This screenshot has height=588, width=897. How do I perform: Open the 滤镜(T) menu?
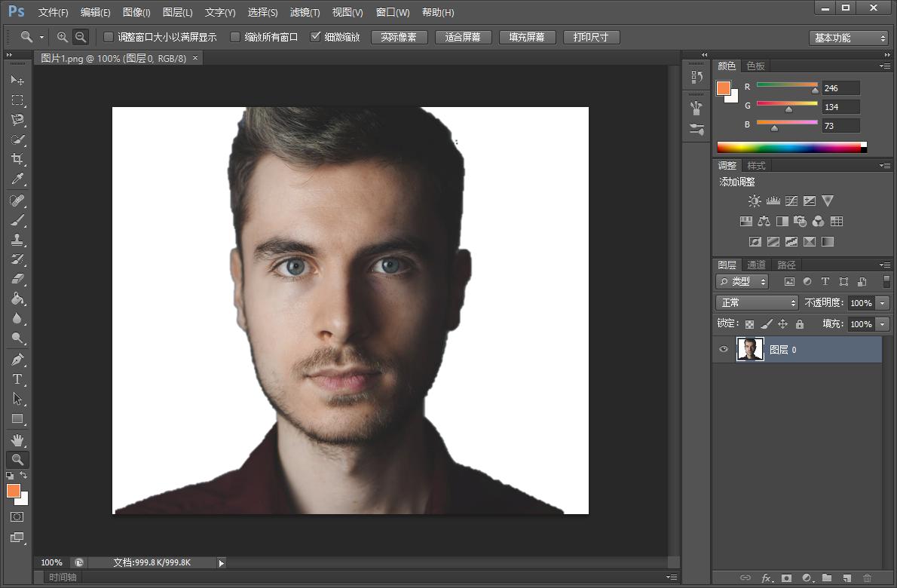305,13
